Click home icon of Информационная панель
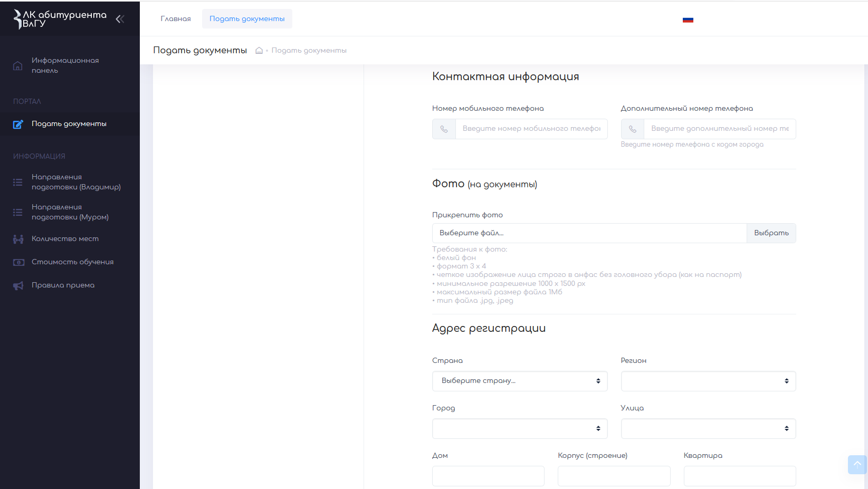Image resolution: width=868 pixels, height=489 pixels. point(18,65)
